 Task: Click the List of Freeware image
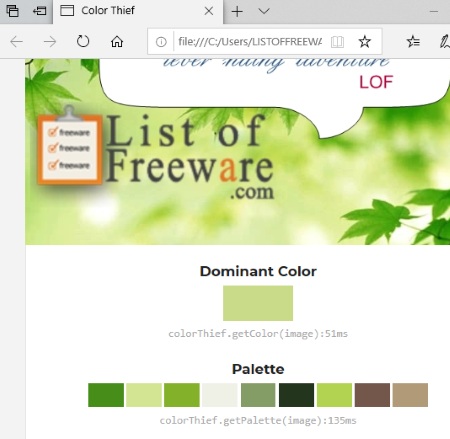tap(237, 152)
